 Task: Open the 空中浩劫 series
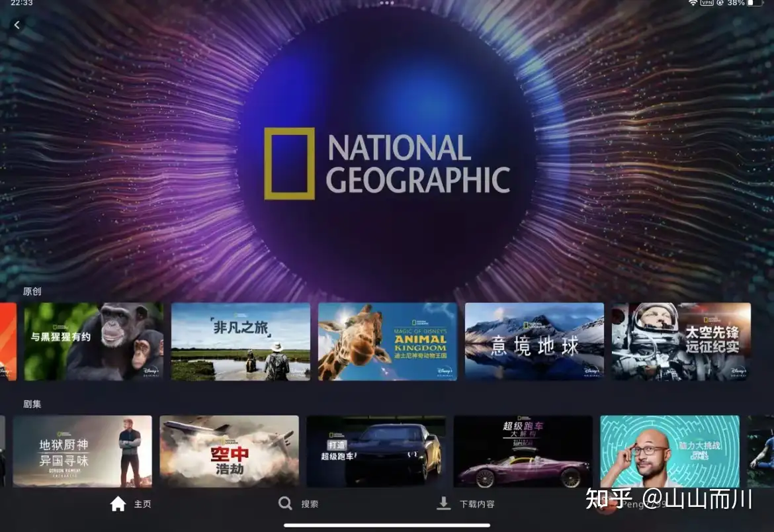tap(230, 451)
